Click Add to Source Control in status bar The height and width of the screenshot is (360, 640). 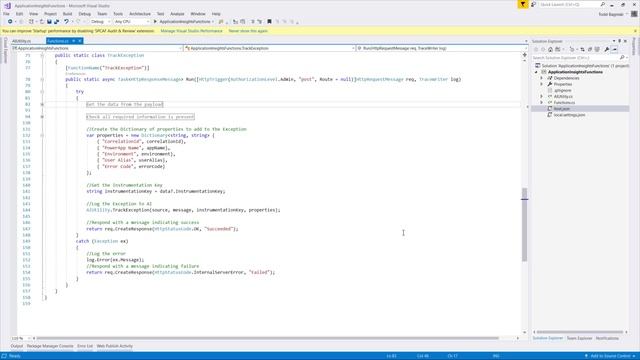pos(610,356)
